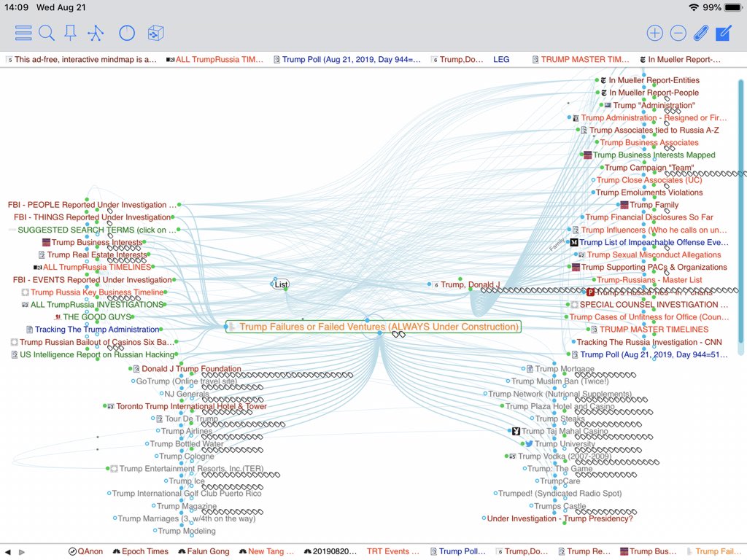Tap the document icon beside Tour De Trump
This screenshot has width=747, height=560.
tap(160, 419)
